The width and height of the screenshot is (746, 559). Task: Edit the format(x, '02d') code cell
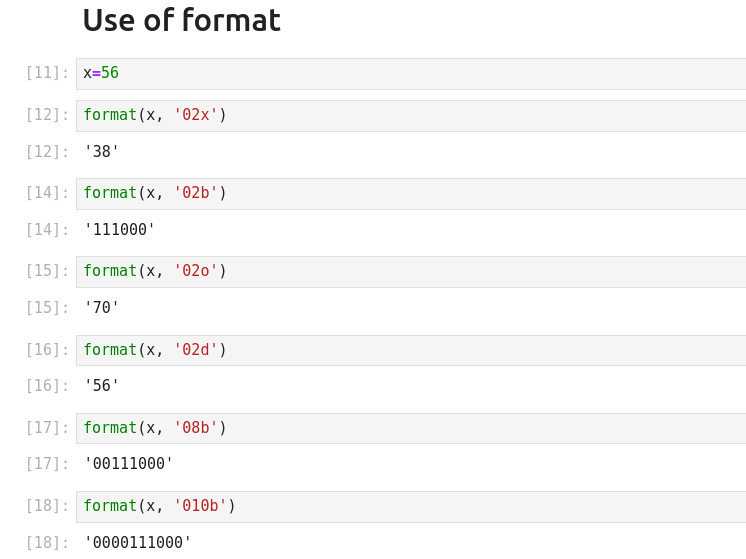[x=400, y=351]
